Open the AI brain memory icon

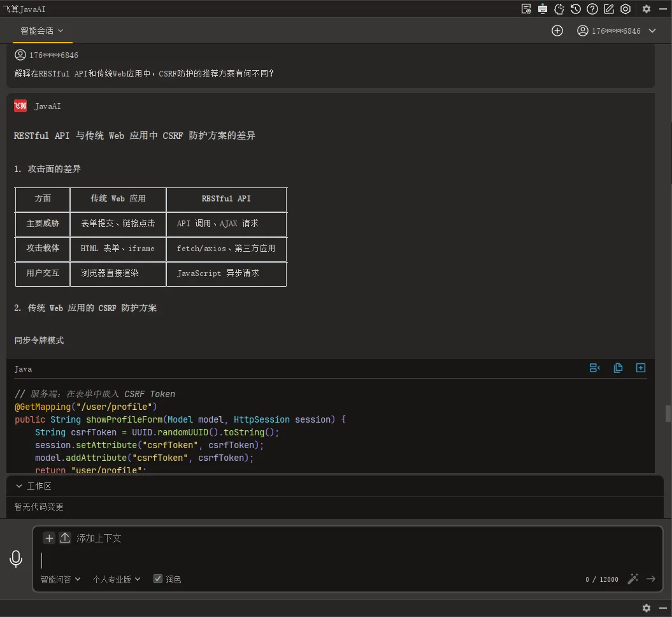pos(559,9)
